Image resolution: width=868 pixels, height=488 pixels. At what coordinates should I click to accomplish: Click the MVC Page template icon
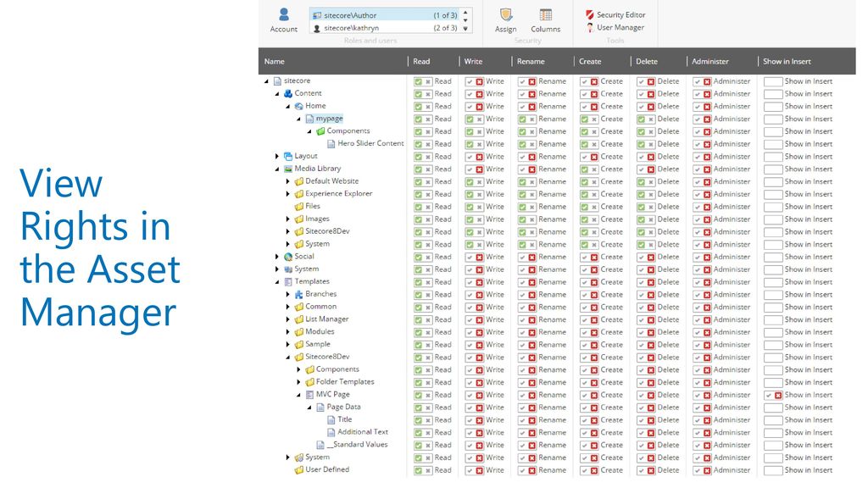click(309, 395)
